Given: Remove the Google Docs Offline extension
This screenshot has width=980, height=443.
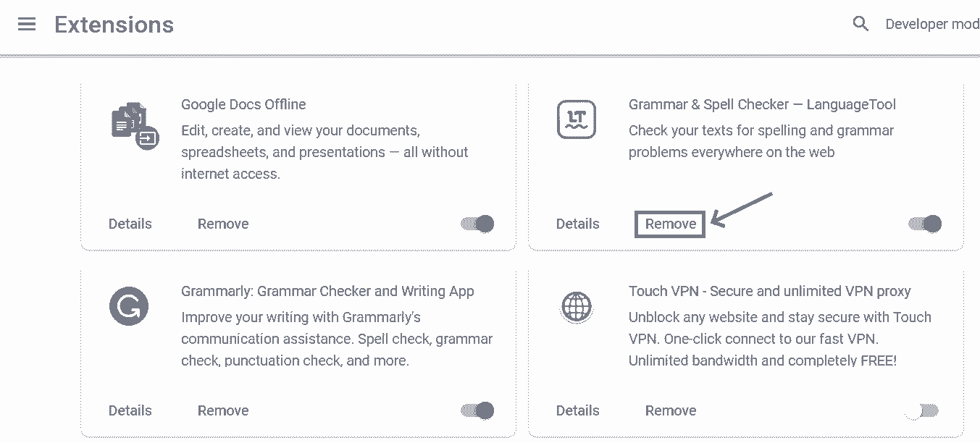Looking at the screenshot, I should coord(223,224).
